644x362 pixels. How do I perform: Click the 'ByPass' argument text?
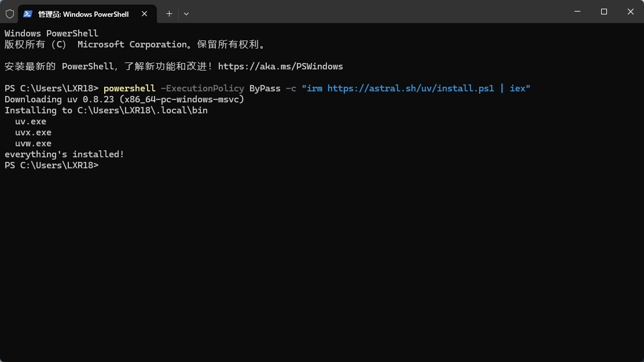[265, 88]
